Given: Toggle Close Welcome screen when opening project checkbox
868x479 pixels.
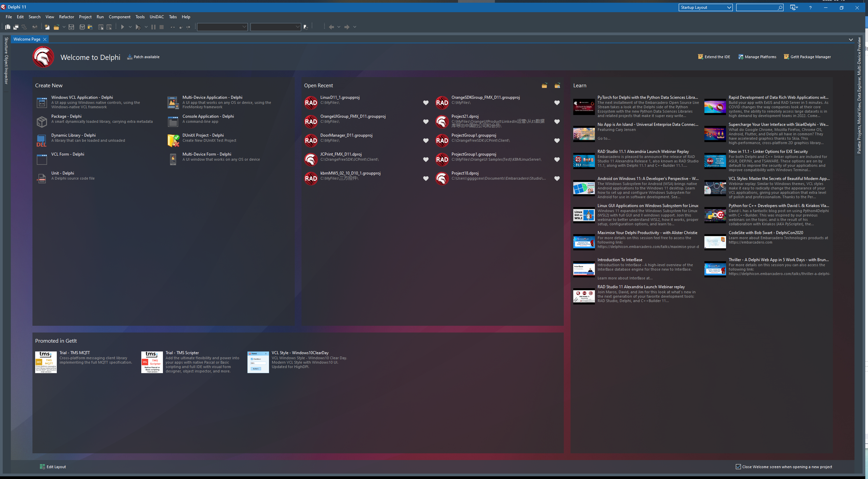Looking at the screenshot, I should point(738,466).
